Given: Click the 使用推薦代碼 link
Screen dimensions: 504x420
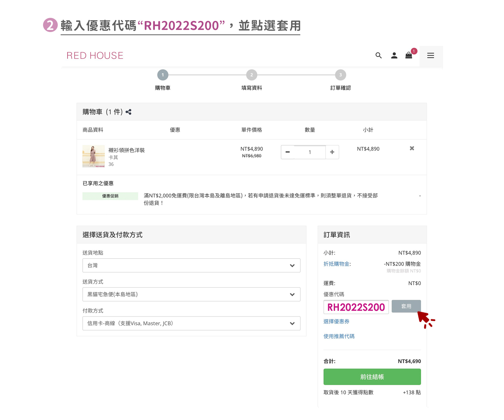Looking at the screenshot, I should [339, 336].
